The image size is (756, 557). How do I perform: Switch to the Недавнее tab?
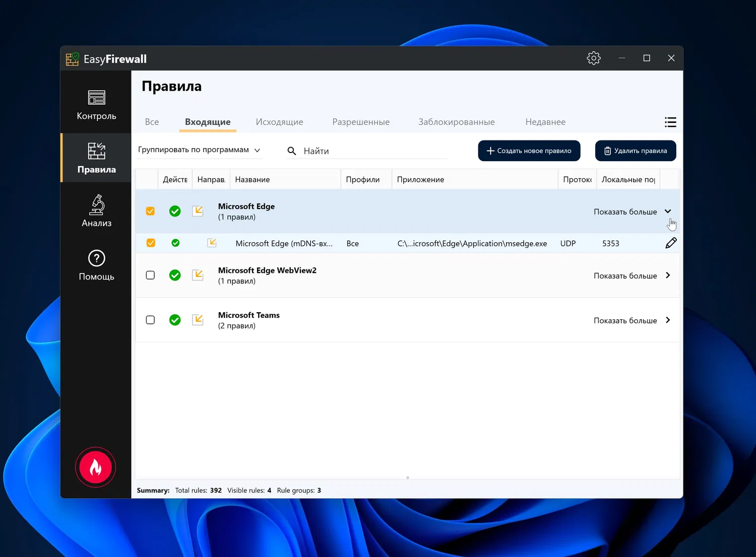coord(545,122)
